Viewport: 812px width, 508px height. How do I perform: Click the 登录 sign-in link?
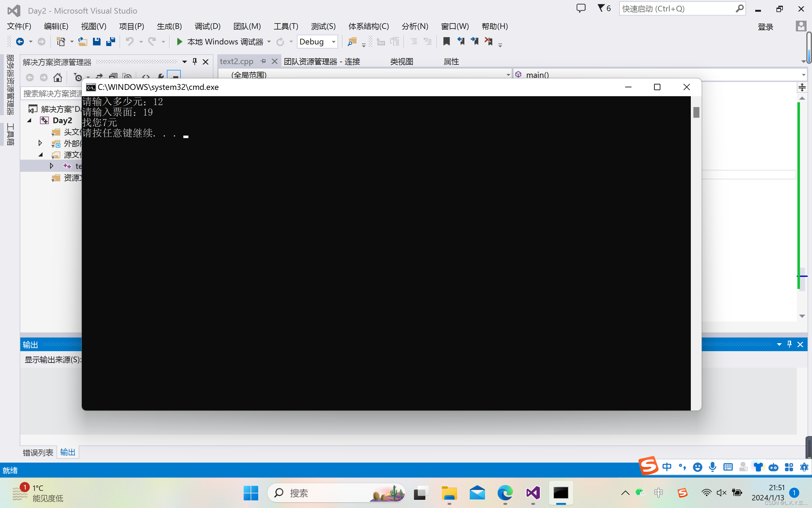coord(765,27)
